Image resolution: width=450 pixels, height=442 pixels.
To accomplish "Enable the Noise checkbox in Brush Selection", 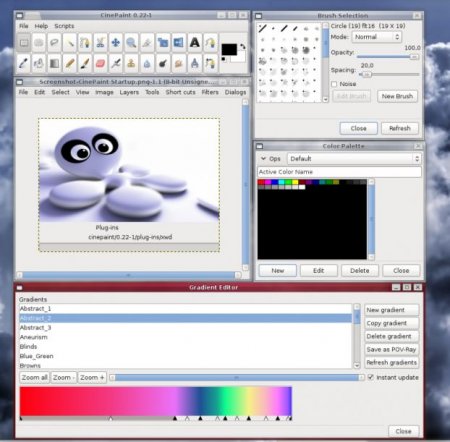I will (x=334, y=84).
